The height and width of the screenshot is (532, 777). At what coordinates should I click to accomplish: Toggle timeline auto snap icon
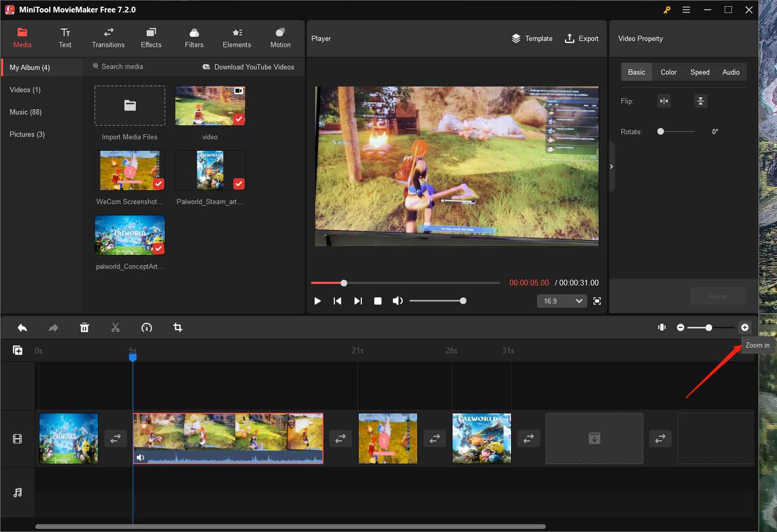[662, 327]
